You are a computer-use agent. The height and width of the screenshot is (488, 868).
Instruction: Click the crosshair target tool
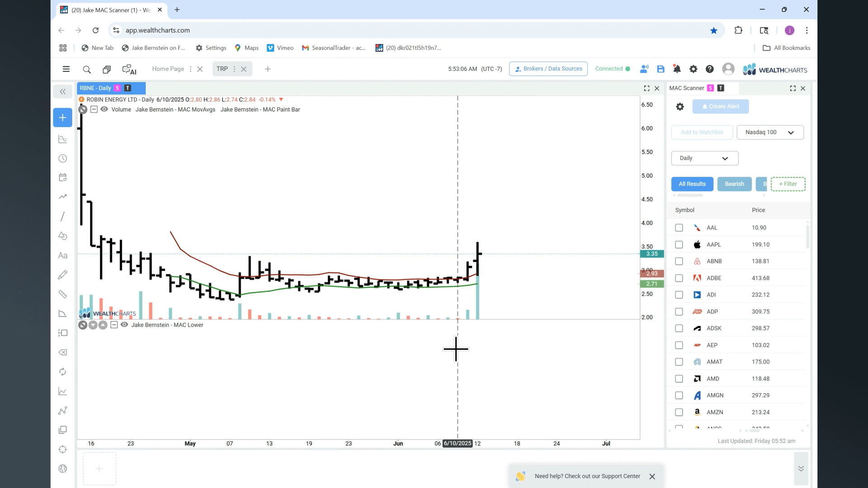(x=63, y=450)
